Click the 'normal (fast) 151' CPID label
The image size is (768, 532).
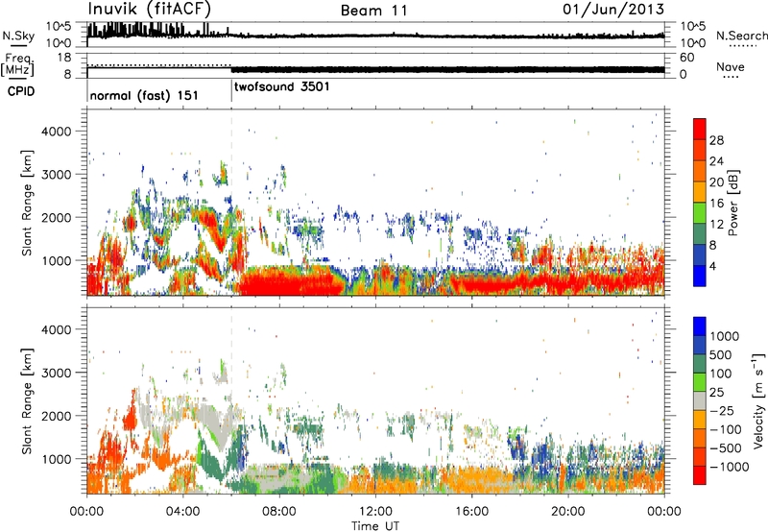(x=144, y=95)
